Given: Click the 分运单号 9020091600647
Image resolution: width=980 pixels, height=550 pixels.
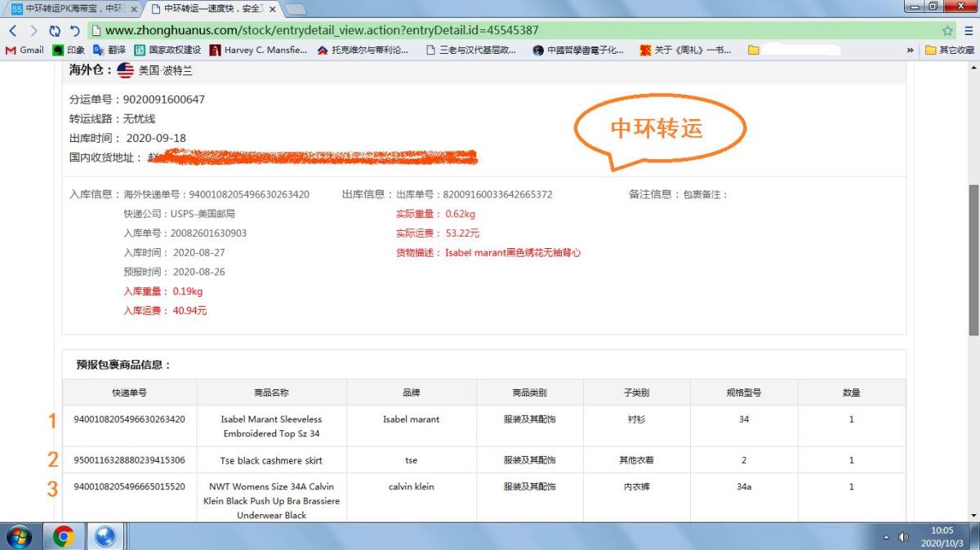Looking at the screenshot, I should pyautogui.click(x=137, y=100).
